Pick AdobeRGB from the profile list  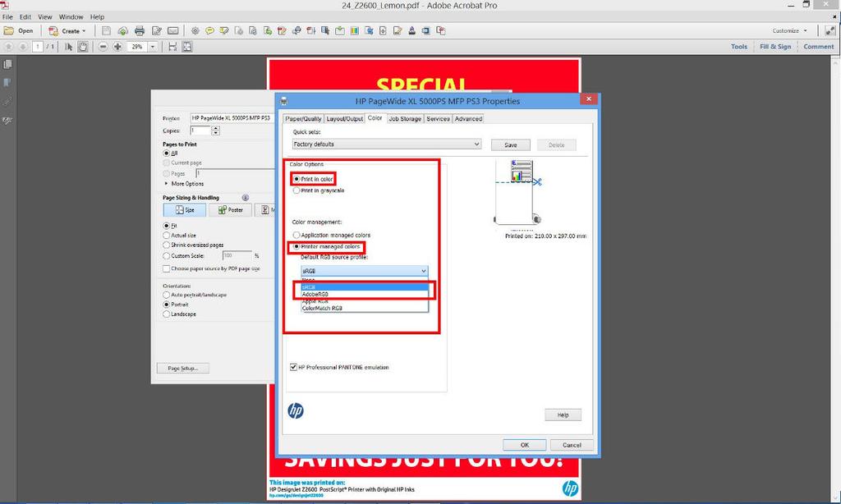point(364,295)
